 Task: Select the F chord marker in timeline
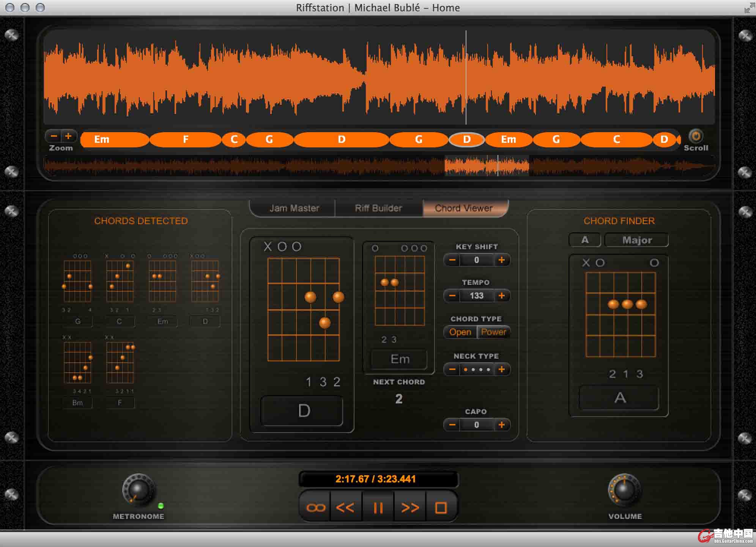186,139
